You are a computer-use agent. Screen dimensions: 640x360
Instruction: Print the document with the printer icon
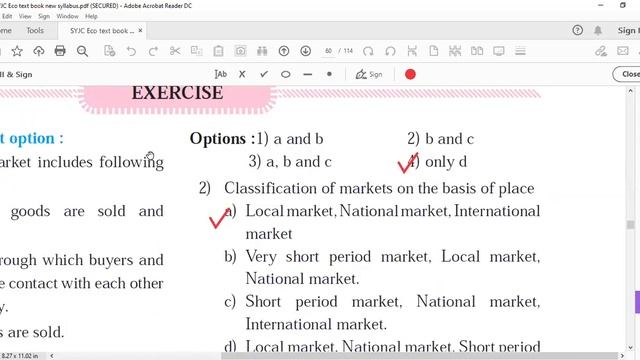click(60, 51)
